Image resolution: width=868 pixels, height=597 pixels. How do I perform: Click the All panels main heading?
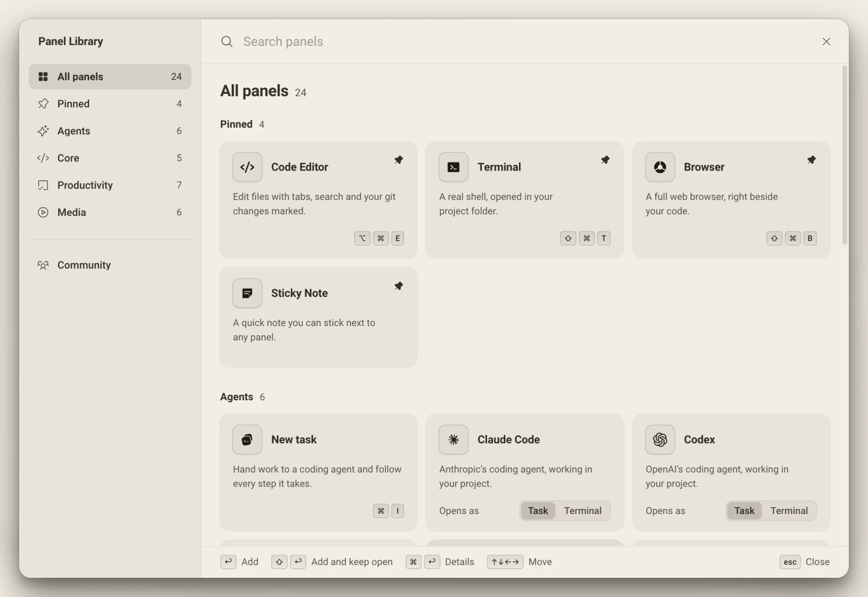(x=254, y=91)
